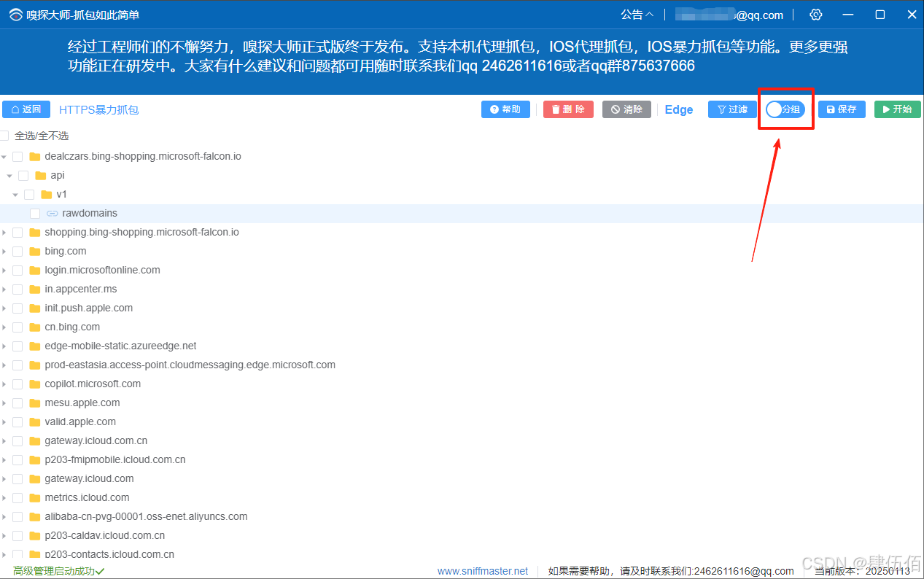Click the folder icon beside copilot.microsoft.com

35,384
